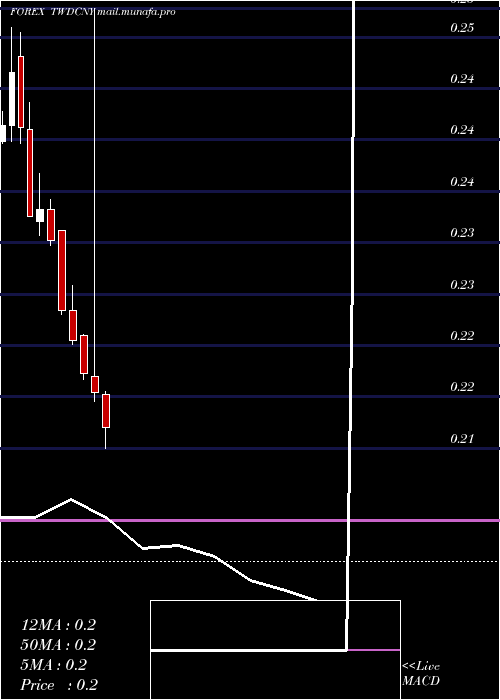Viewport: 500px width, 700px height.
Task: Select the 5MA : 0.2 value
Action: pos(54,665)
